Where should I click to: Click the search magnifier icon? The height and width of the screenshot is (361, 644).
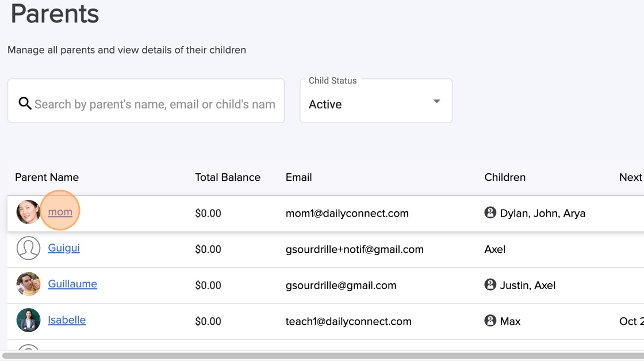click(25, 104)
